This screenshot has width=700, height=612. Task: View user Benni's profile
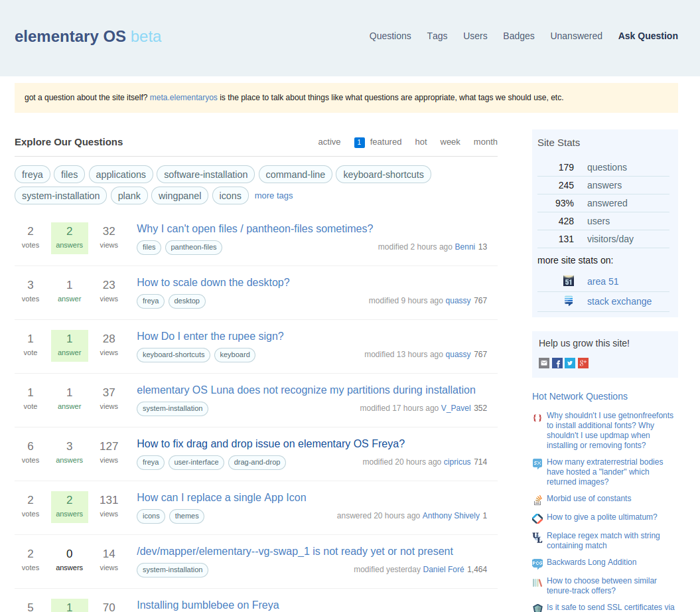464,247
